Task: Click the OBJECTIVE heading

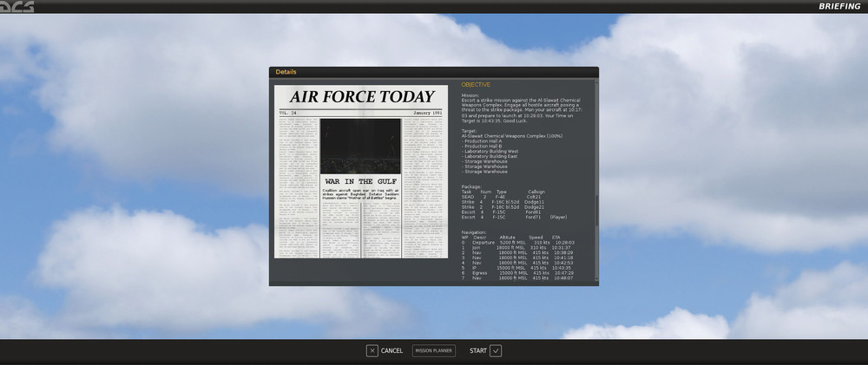Action: (x=476, y=85)
